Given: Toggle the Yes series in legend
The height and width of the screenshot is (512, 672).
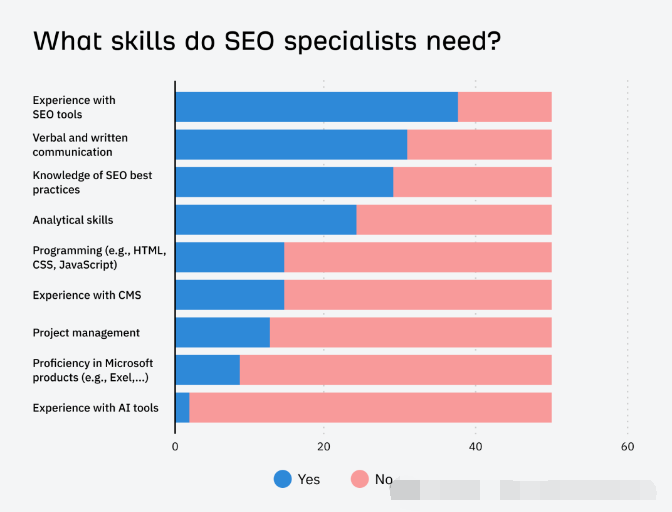Looking at the screenshot, I should point(308,479).
